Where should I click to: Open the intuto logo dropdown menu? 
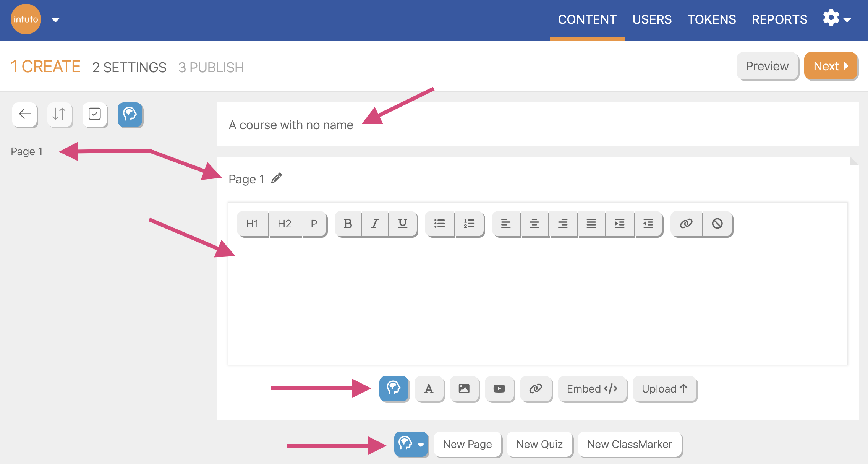[x=55, y=20]
